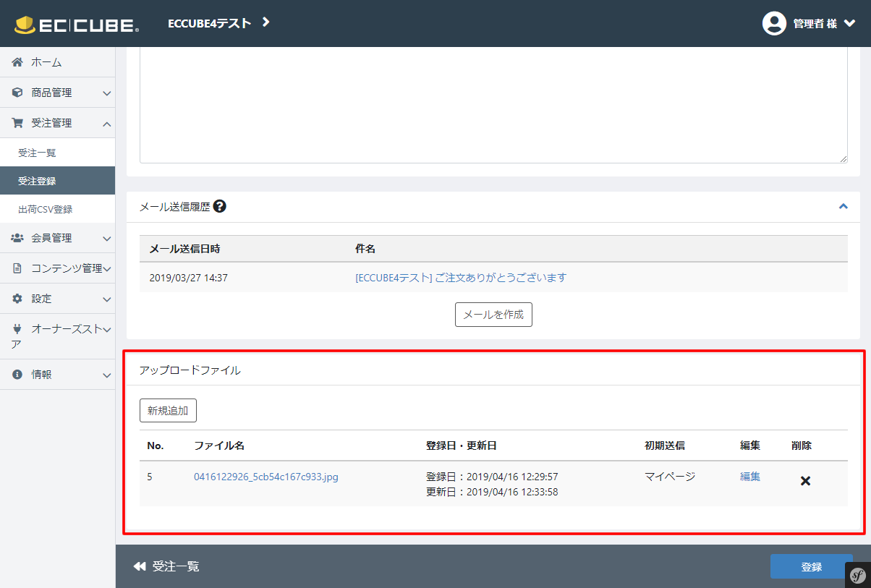871x588 pixels.
Task: Click the アップロードファイル section title
Action: pos(190,370)
